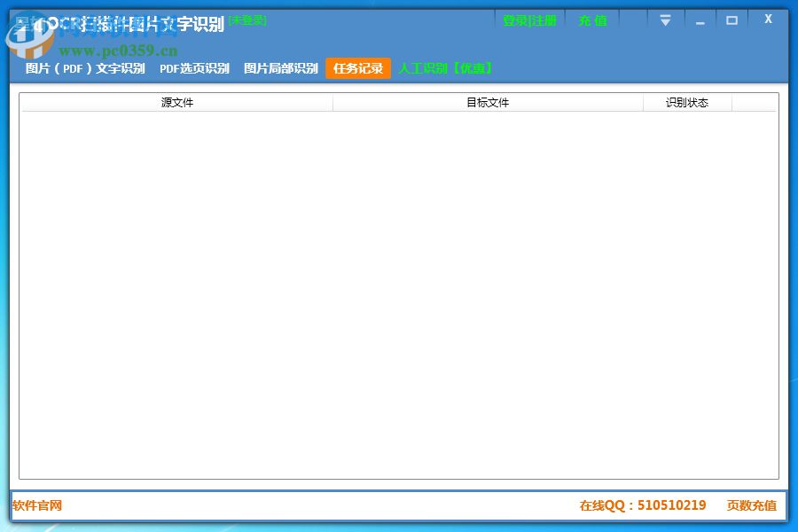Click the 识别状态 column header

point(688,102)
